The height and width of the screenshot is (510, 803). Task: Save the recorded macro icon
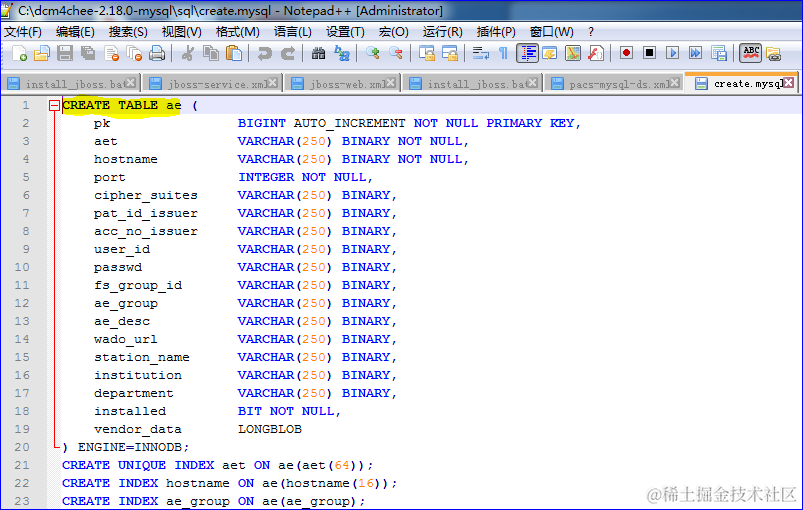click(x=719, y=53)
